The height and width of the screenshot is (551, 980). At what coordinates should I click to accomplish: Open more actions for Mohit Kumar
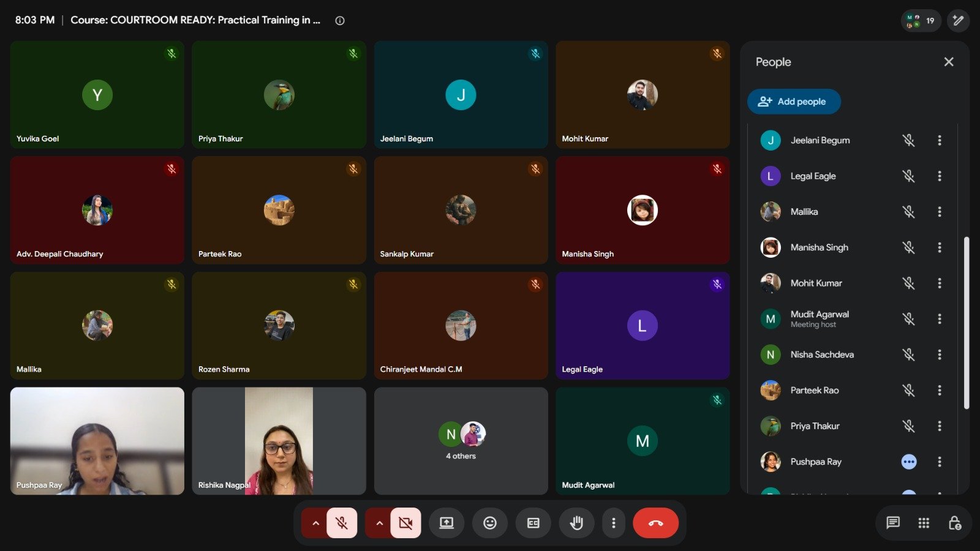[x=939, y=283]
